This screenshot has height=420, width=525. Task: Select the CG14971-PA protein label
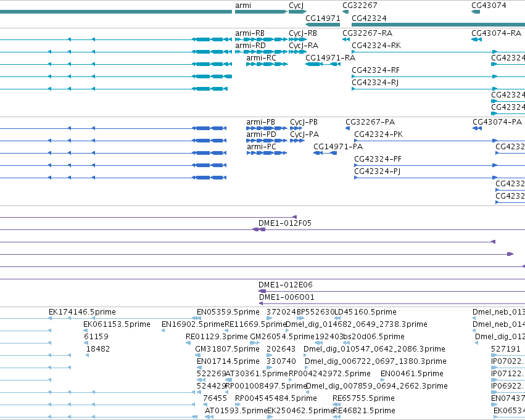338,147
